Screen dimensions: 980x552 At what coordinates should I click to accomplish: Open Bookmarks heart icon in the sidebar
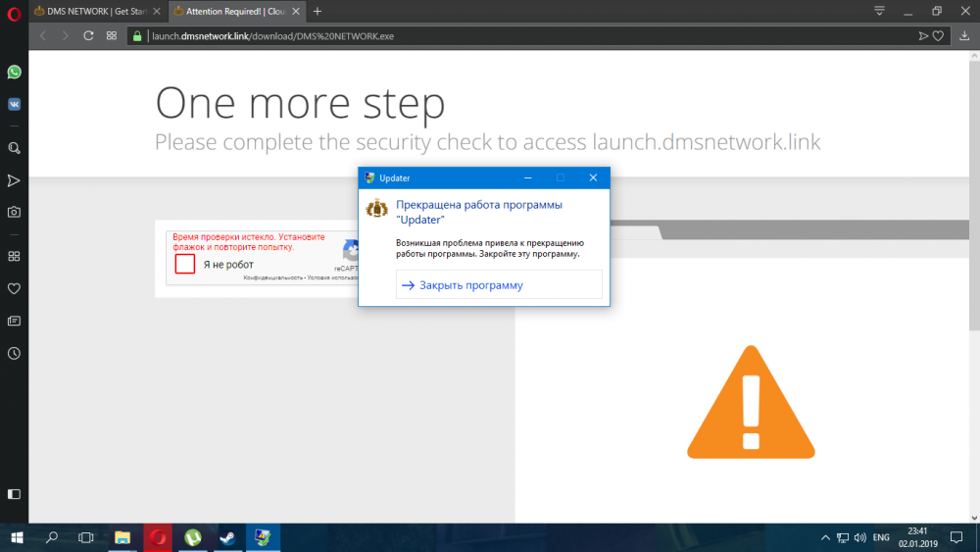pos(15,288)
